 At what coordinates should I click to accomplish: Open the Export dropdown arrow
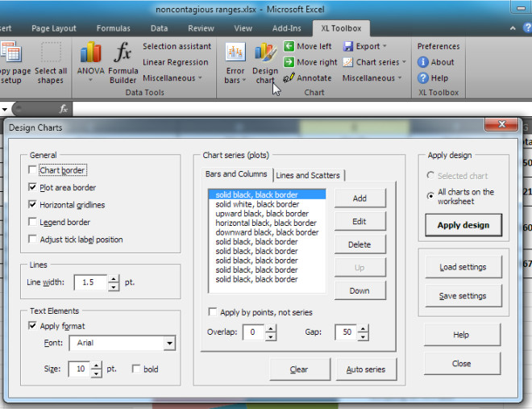point(384,46)
